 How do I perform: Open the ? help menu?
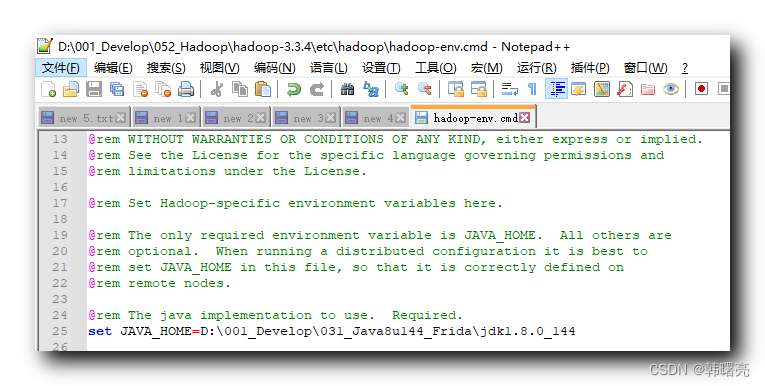tap(685, 68)
